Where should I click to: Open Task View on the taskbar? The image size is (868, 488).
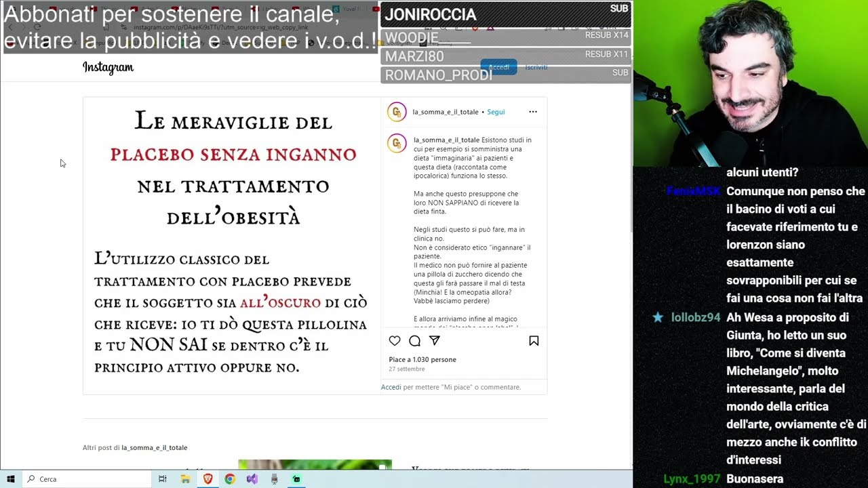click(x=163, y=479)
